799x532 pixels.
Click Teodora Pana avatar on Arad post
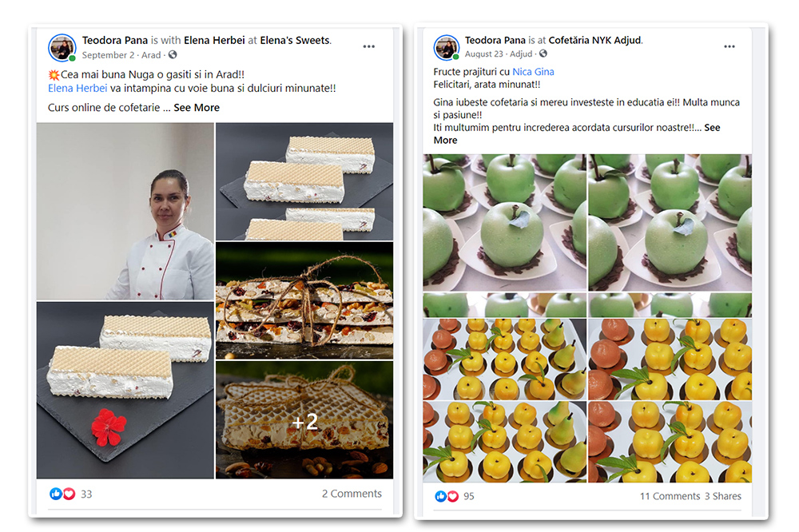62,47
